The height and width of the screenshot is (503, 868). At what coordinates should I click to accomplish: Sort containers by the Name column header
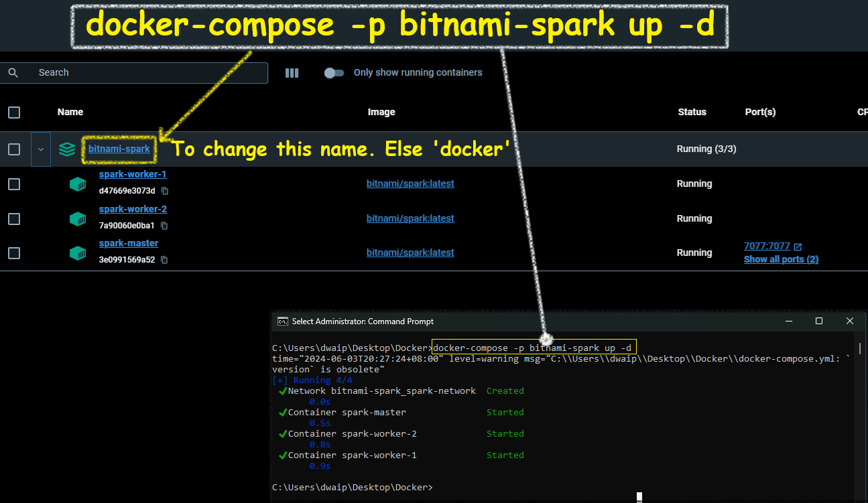click(x=70, y=112)
